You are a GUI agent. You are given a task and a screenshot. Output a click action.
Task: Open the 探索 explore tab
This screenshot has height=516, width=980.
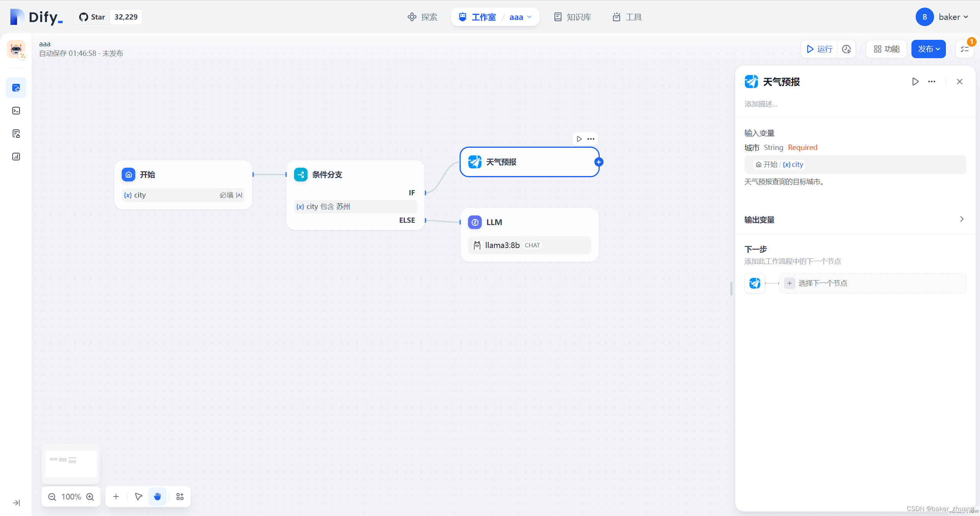(x=422, y=17)
